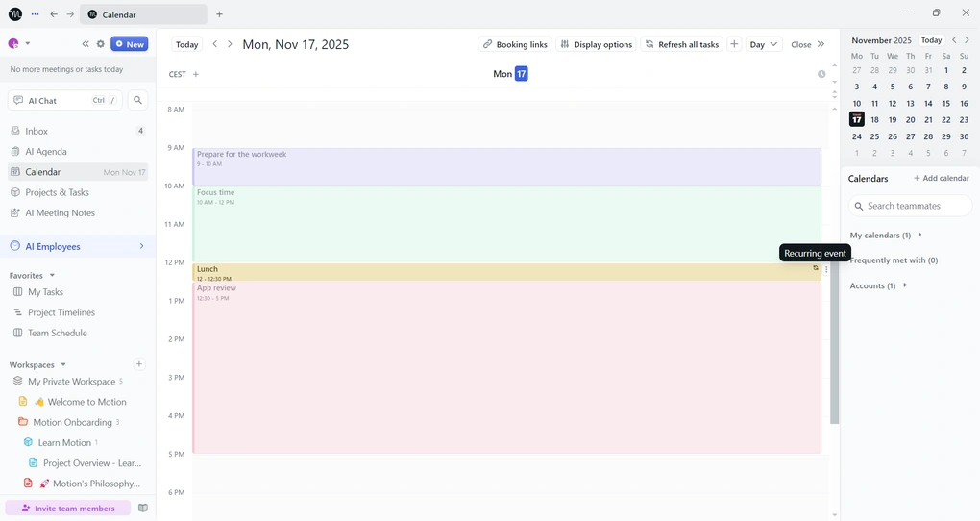The width and height of the screenshot is (980, 521).
Task: Click the plus icon next to Refresh all tasks
Action: click(734, 44)
